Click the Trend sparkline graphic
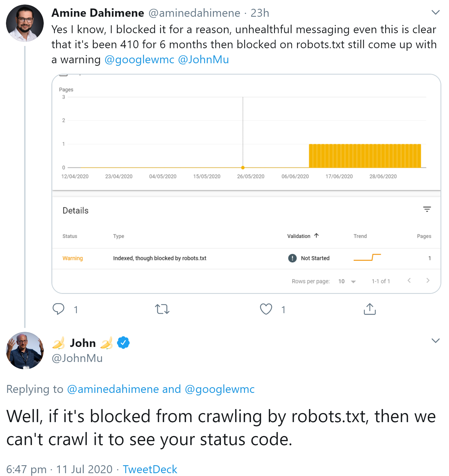This screenshot has width=449, height=476. click(x=368, y=258)
